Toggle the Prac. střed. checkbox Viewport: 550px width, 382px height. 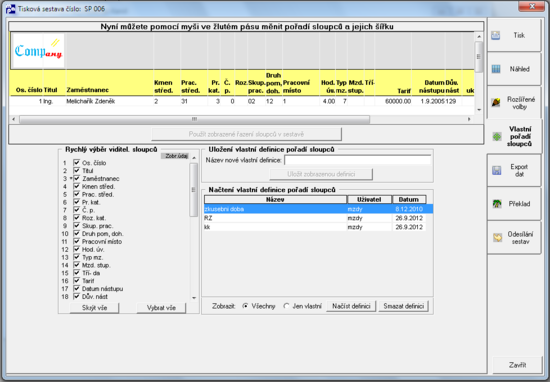[x=76, y=194]
